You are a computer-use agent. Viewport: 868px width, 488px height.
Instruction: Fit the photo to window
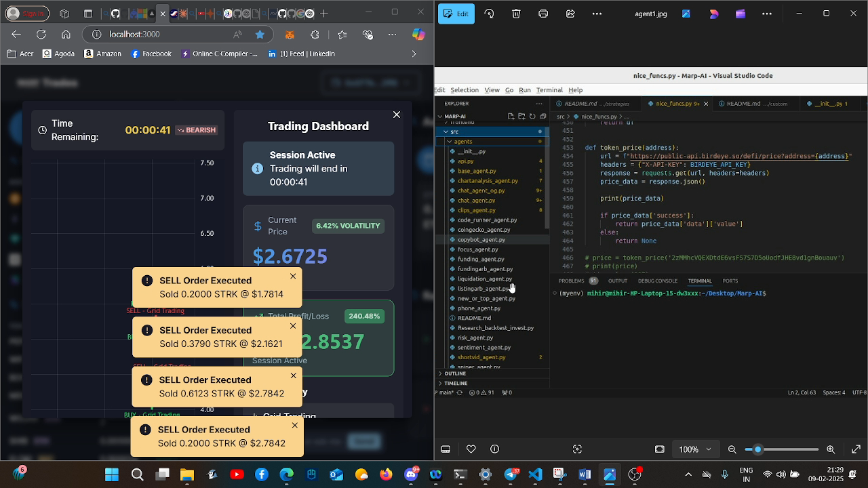coord(660,449)
